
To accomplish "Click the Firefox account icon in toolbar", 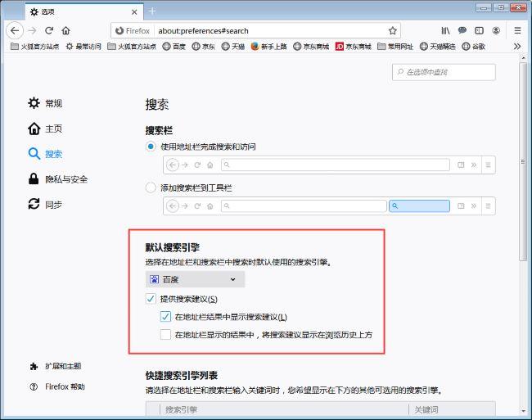I will [496, 30].
